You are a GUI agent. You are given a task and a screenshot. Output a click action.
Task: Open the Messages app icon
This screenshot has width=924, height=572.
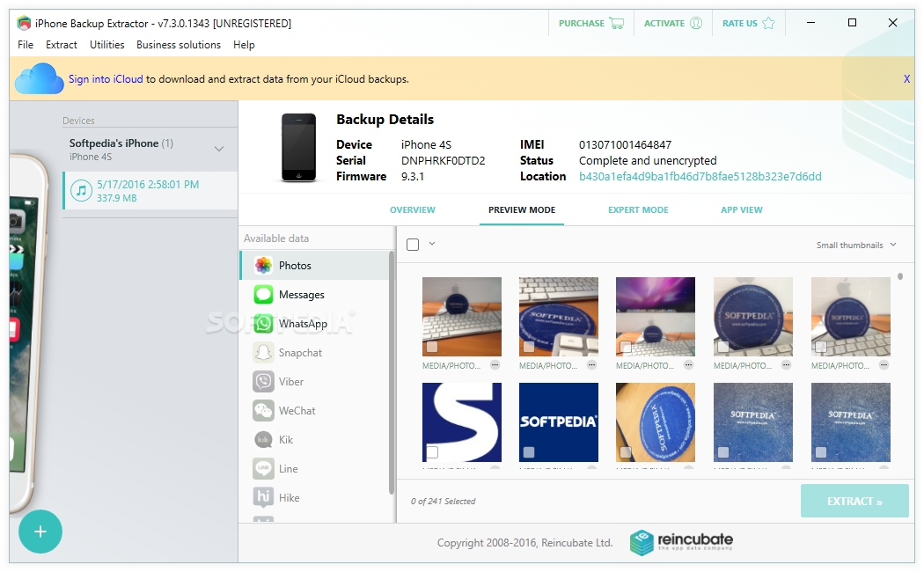263,295
